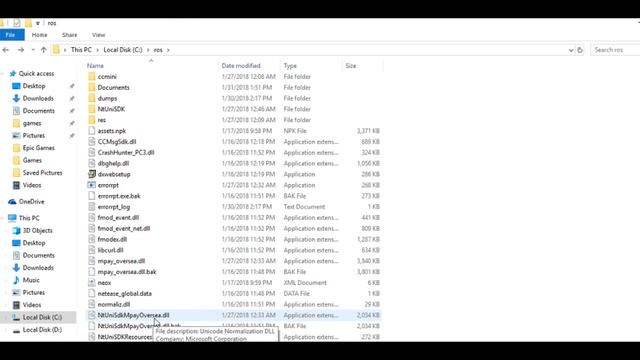Select Local Disk (C:) in sidebar
The height and width of the screenshot is (360, 640).
pos(42,317)
